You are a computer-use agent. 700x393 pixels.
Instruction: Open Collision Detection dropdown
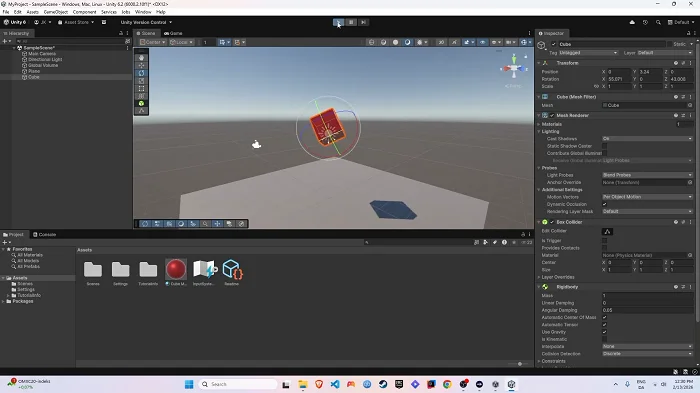click(647, 354)
